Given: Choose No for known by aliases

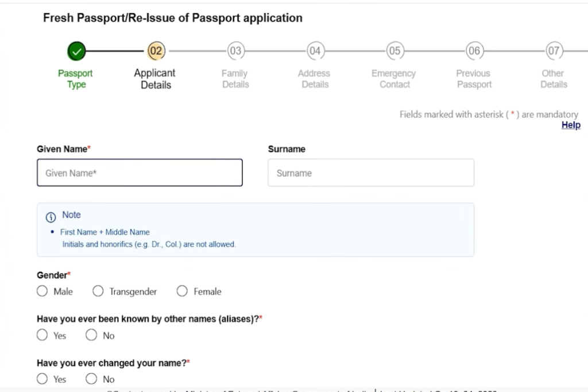Looking at the screenshot, I should pyautogui.click(x=91, y=335).
